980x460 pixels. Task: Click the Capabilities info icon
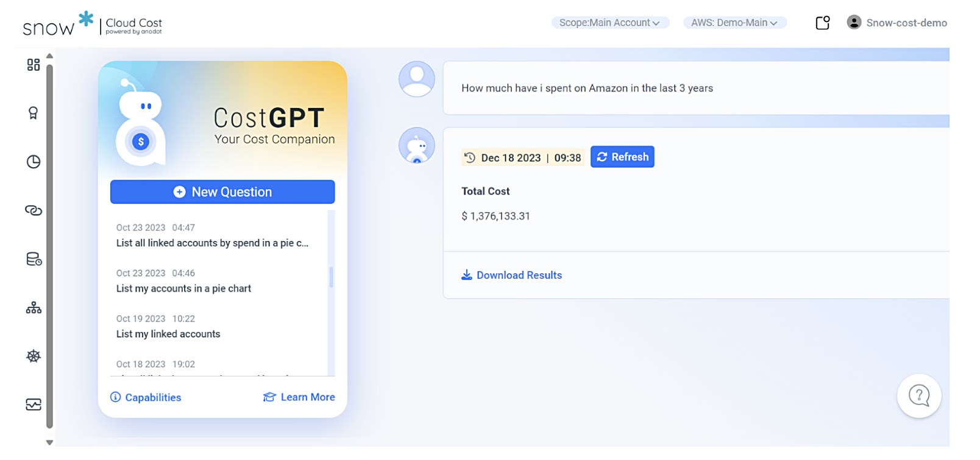tap(115, 397)
